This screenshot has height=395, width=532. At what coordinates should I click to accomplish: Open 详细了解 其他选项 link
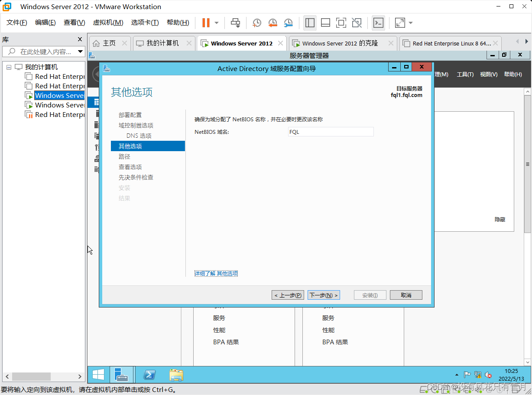tap(216, 273)
